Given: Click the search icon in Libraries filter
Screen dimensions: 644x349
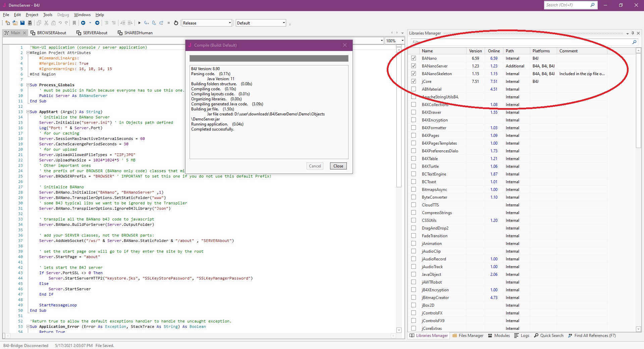Looking at the screenshot, I should pyautogui.click(x=634, y=42).
